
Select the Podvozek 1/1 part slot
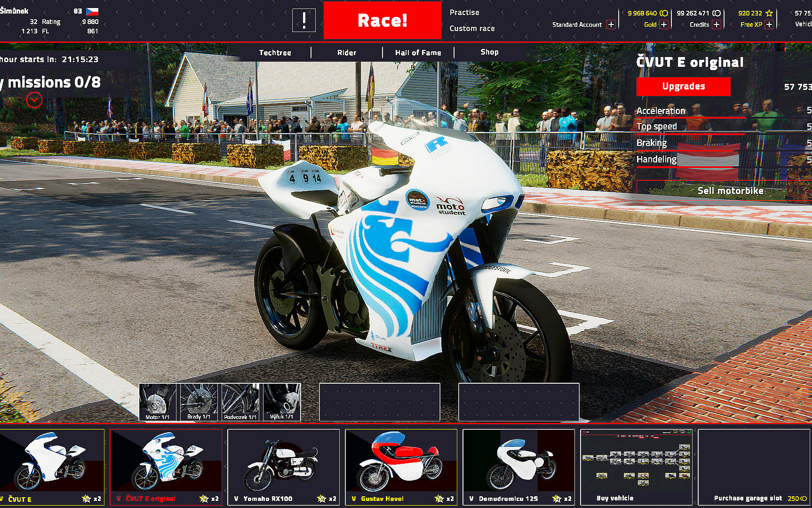(x=240, y=402)
